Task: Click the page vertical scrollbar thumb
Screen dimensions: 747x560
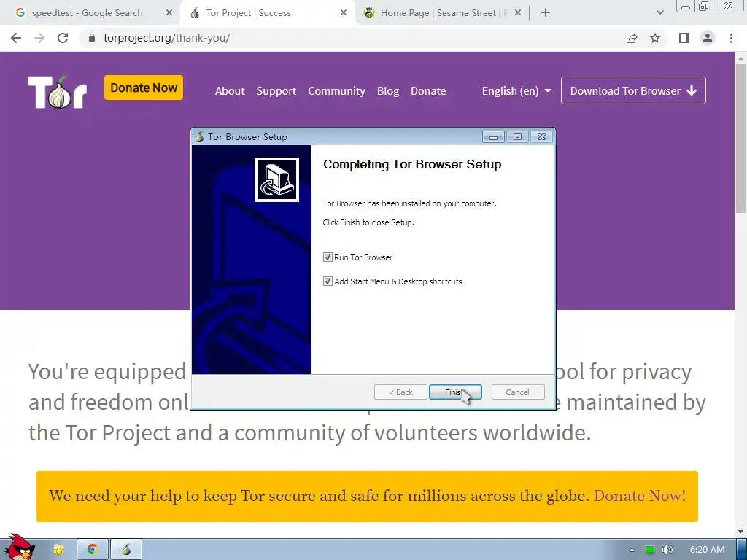Action: [x=740, y=138]
